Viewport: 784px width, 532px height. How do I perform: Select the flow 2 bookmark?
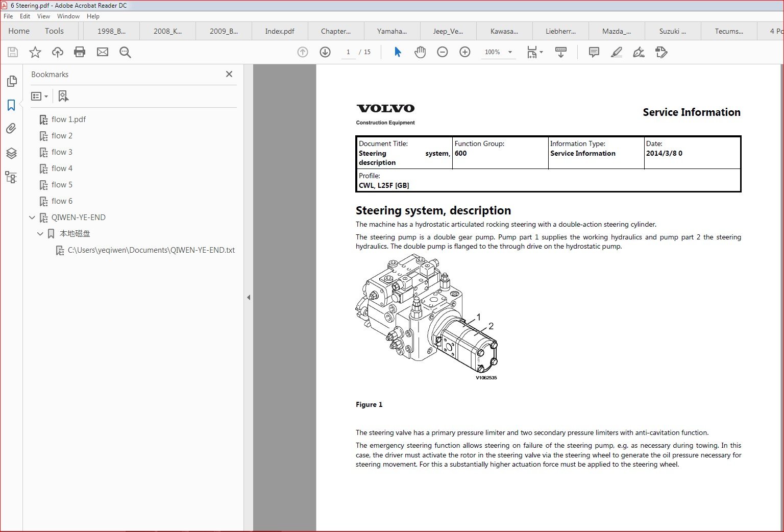(62, 136)
